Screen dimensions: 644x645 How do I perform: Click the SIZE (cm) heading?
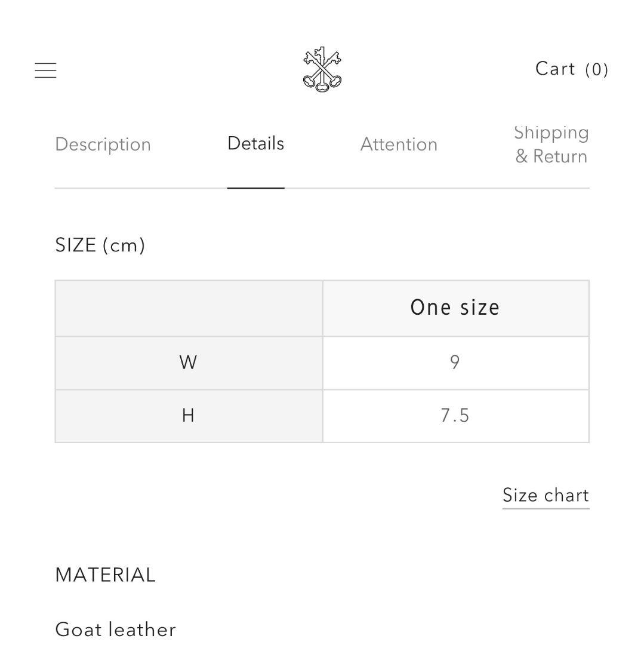tap(100, 245)
